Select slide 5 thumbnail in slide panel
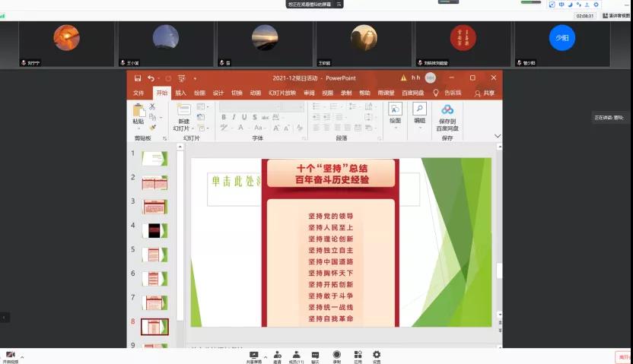The height and width of the screenshot is (364, 633). pyautogui.click(x=154, y=254)
